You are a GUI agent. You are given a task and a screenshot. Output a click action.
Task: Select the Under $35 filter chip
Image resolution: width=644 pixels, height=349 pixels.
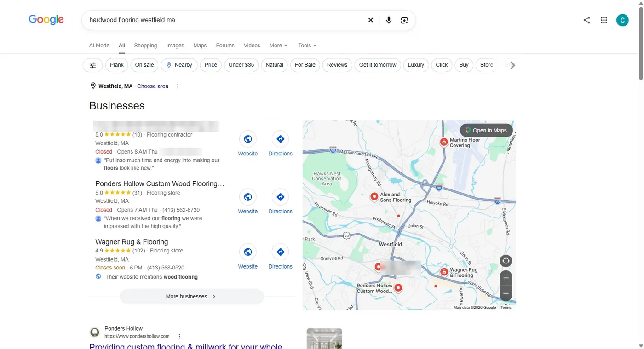coord(241,65)
